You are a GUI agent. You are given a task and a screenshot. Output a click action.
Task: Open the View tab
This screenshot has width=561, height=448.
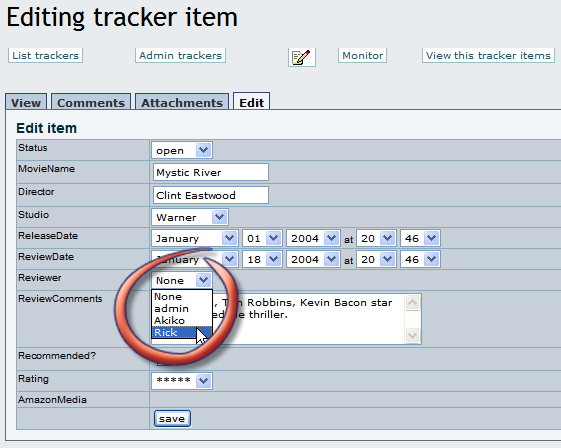point(26,103)
